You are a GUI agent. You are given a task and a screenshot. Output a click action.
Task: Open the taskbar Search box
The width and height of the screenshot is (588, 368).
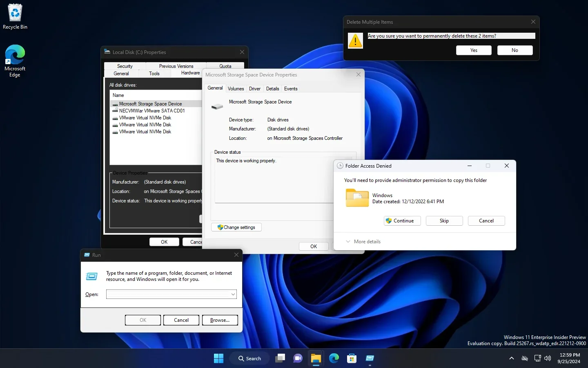point(249,359)
